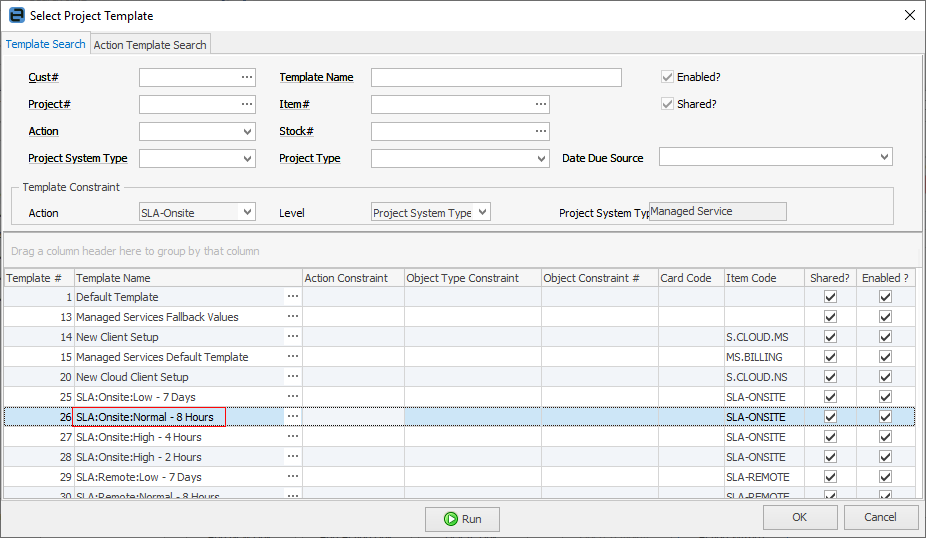Click the Run button
The height and width of the screenshot is (538, 926).
click(462, 519)
